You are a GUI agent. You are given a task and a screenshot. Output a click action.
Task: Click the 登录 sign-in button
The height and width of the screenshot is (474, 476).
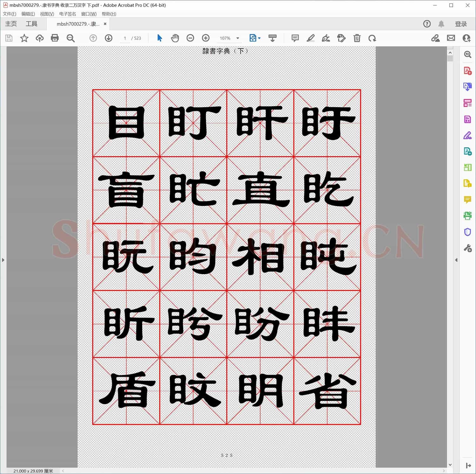tap(461, 23)
